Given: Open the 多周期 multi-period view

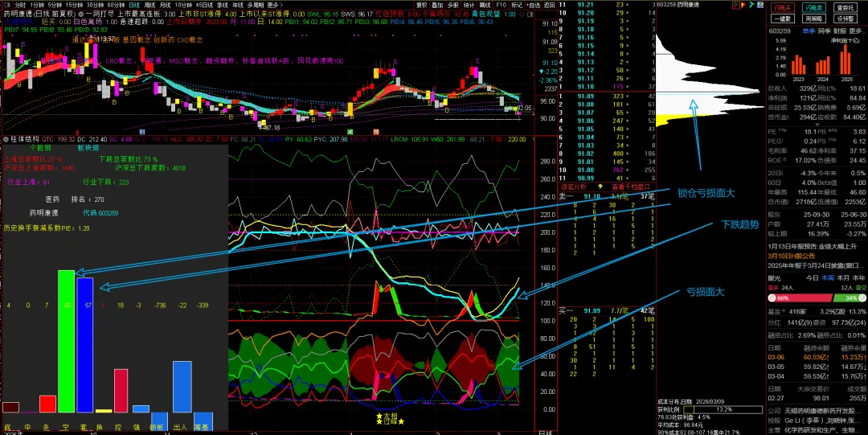Looking at the screenshot, I should point(256,5).
